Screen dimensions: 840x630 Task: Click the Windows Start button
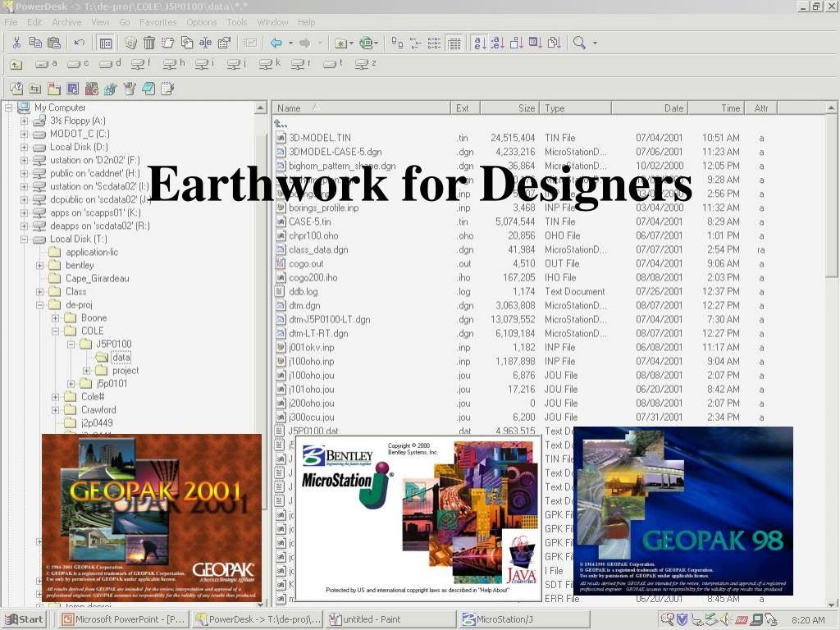[24, 619]
